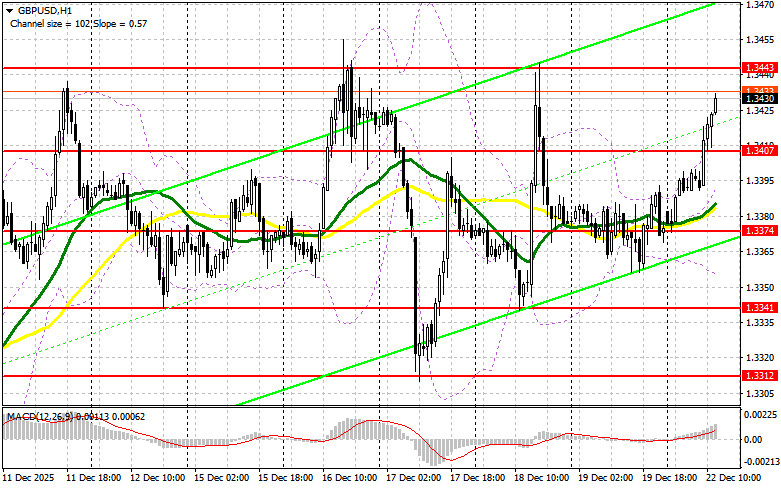
Task: Select the 1.3470 price scale value
Action: (x=759, y=4)
